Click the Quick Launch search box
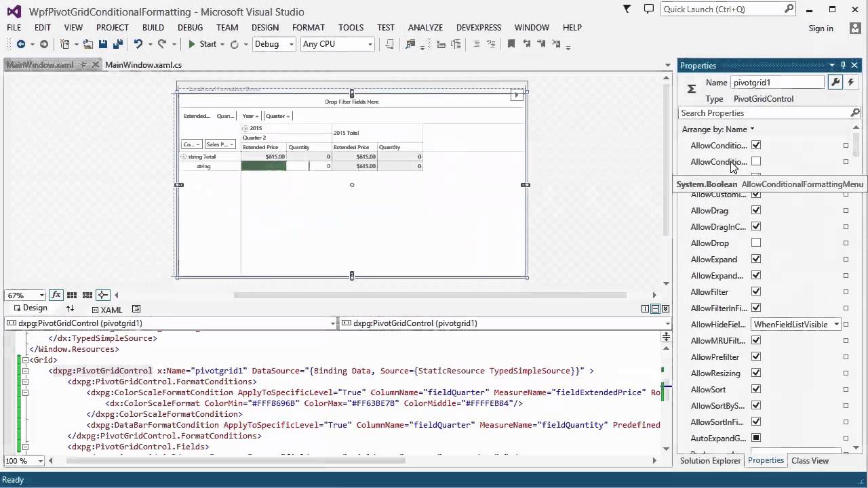Image resolution: width=868 pixels, height=488 pixels. tap(728, 9)
